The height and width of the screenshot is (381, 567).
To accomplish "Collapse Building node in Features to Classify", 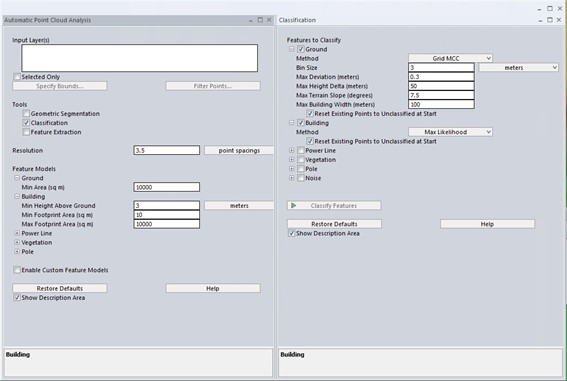I will point(291,123).
